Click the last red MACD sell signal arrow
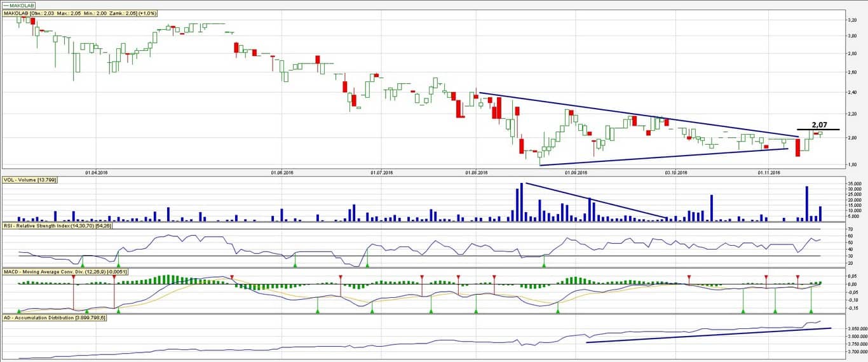868x362 pixels. pyautogui.click(x=797, y=278)
